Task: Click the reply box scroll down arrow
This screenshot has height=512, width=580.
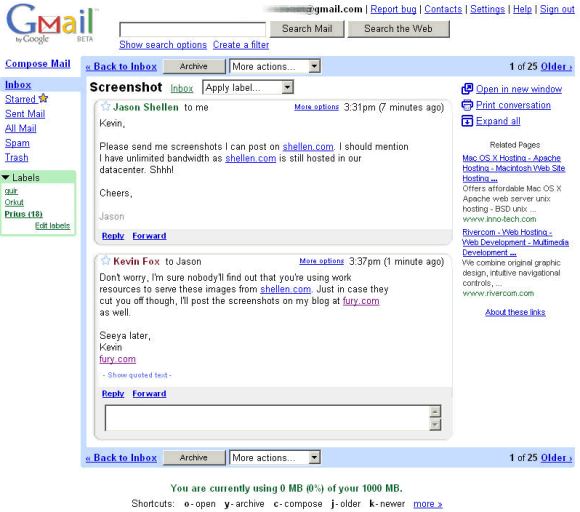Action: click(x=435, y=424)
